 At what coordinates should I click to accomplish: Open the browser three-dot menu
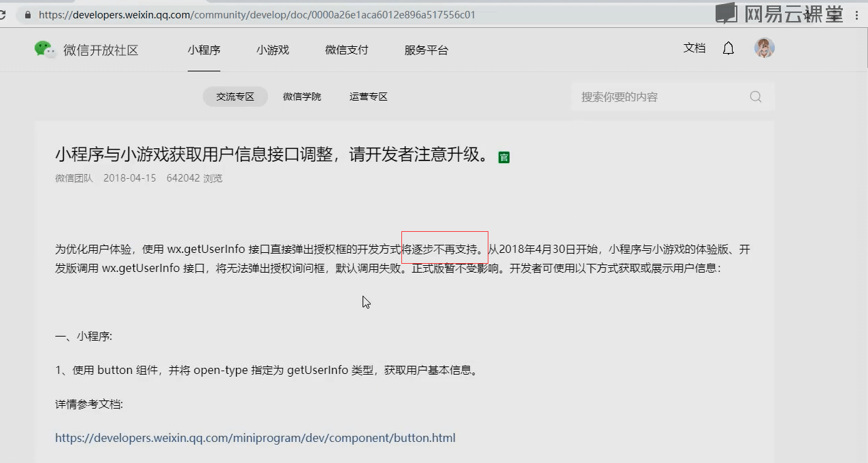(856, 14)
